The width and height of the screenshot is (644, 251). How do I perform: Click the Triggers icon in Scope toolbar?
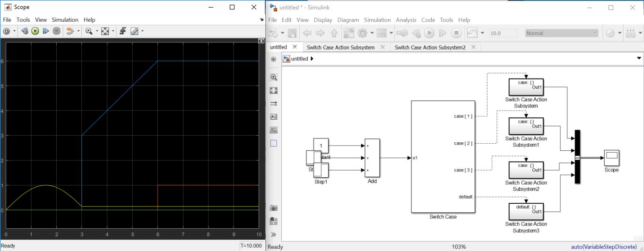[x=122, y=31]
